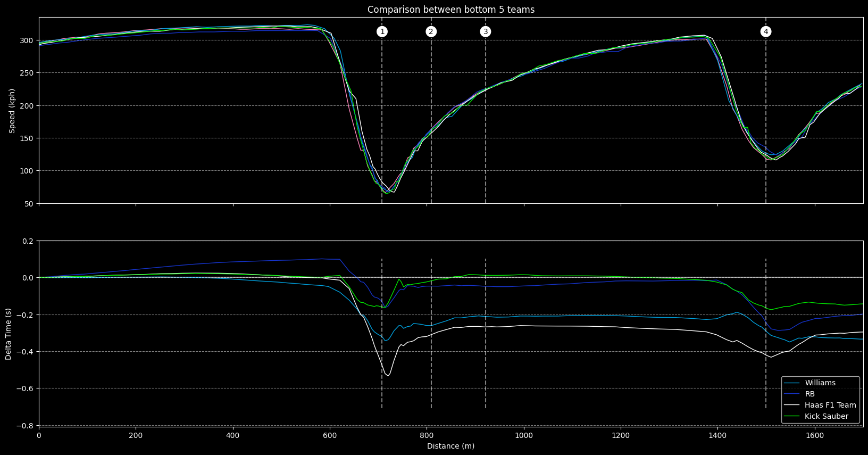Click the 400 tick on the distance axis
868x455 pixels.
[233, 435]
